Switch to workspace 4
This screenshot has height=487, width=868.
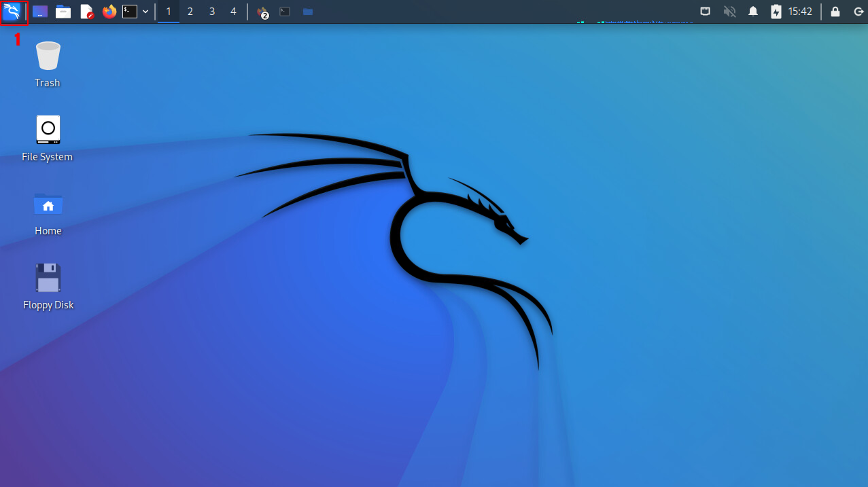[233, 12]
